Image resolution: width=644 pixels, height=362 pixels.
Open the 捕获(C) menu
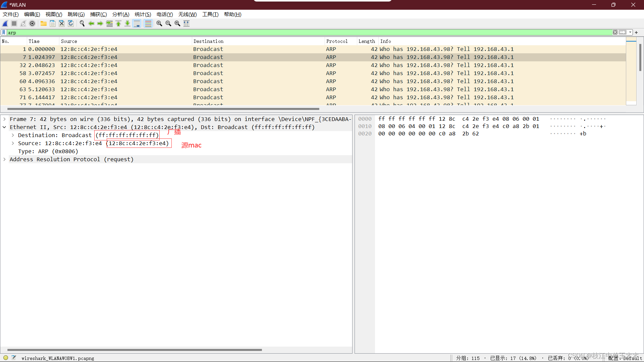click(99, 14)
